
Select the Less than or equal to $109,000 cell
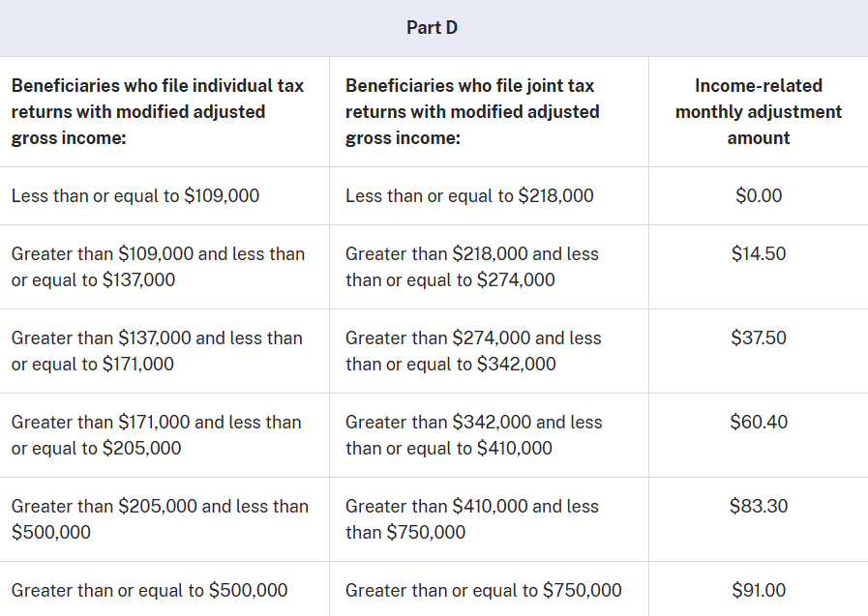coord(135,196)
